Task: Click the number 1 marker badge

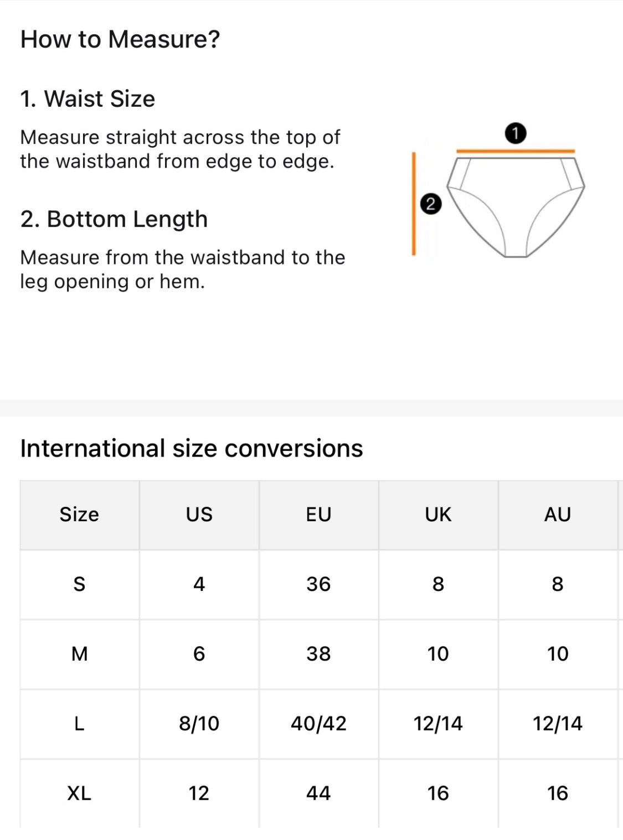Action: click(x=516, y=133)
